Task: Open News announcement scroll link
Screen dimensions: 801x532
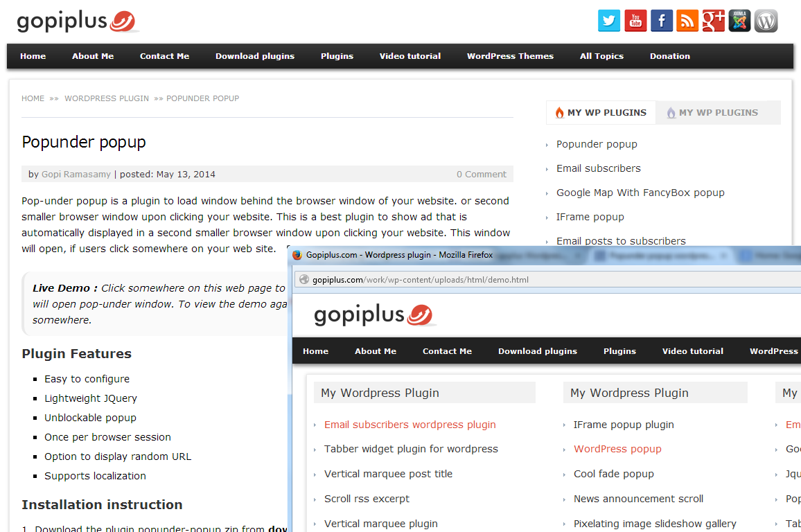Action: click(x=638, y=499)
